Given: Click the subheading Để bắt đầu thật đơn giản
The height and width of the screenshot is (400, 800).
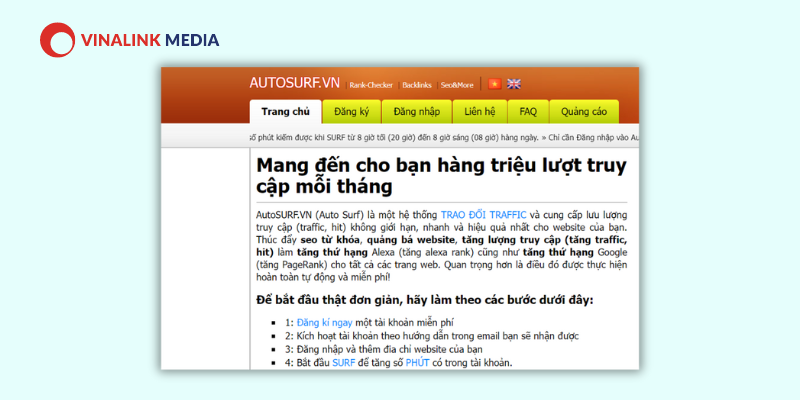Looking at the screenshot, I should pyautogui.click(x=424, y=299).
